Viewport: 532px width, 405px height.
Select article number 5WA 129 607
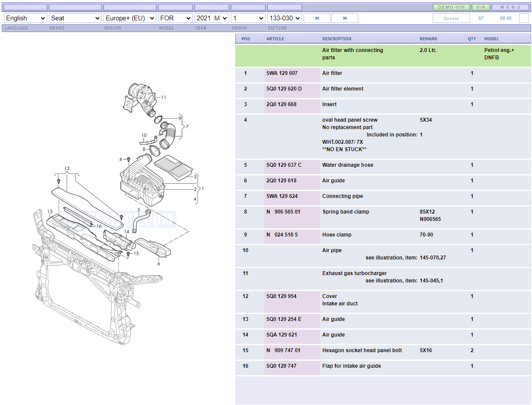[282, 73]
